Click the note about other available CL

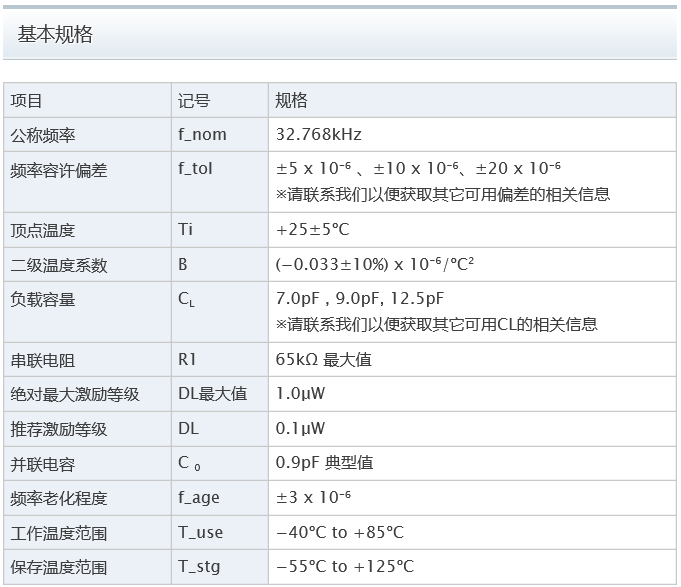[x=436, y=324]
